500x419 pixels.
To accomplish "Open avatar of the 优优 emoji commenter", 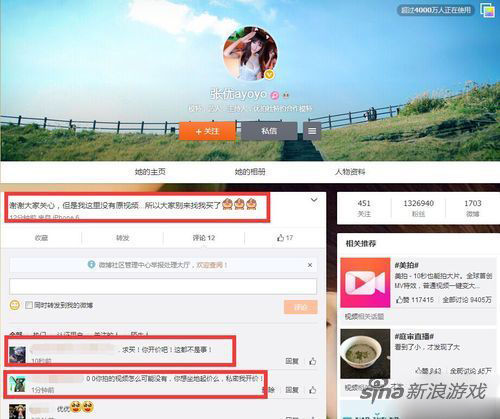I will click(17, 411).
